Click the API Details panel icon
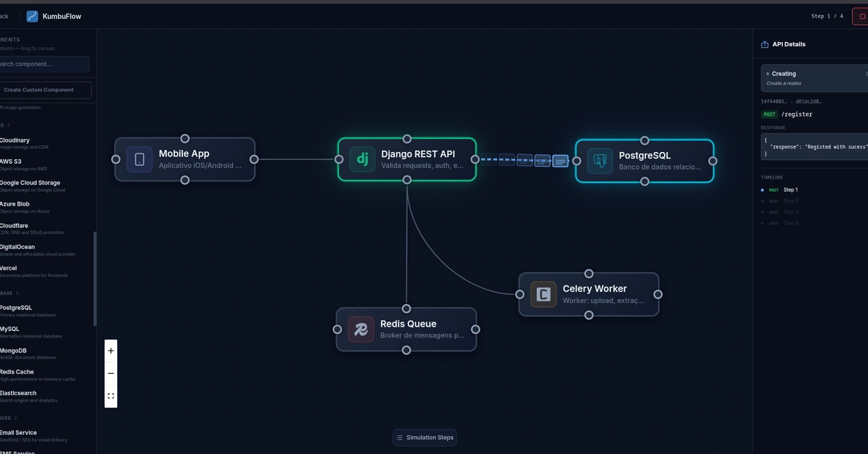 pyautogui.click(x=765, y=44)
